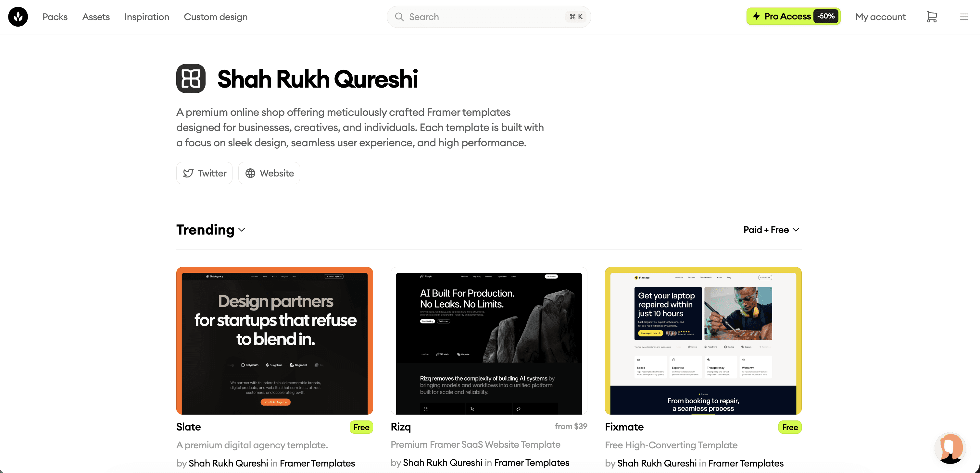Screen dimensions: 980x473
Task: Open author Shah Rukh Qureshi under Rizq
Action: [x=443, y=462]
